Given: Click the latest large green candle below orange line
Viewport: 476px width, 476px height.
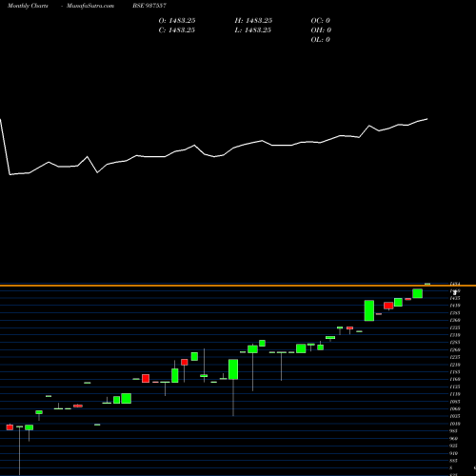Looking at the screenshot, I should [x=418, y=293].
